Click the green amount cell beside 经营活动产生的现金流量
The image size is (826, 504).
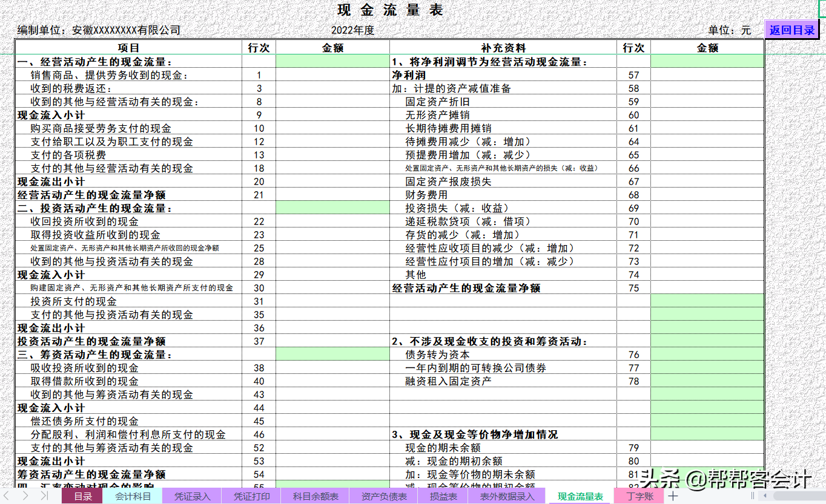[333, 61]
